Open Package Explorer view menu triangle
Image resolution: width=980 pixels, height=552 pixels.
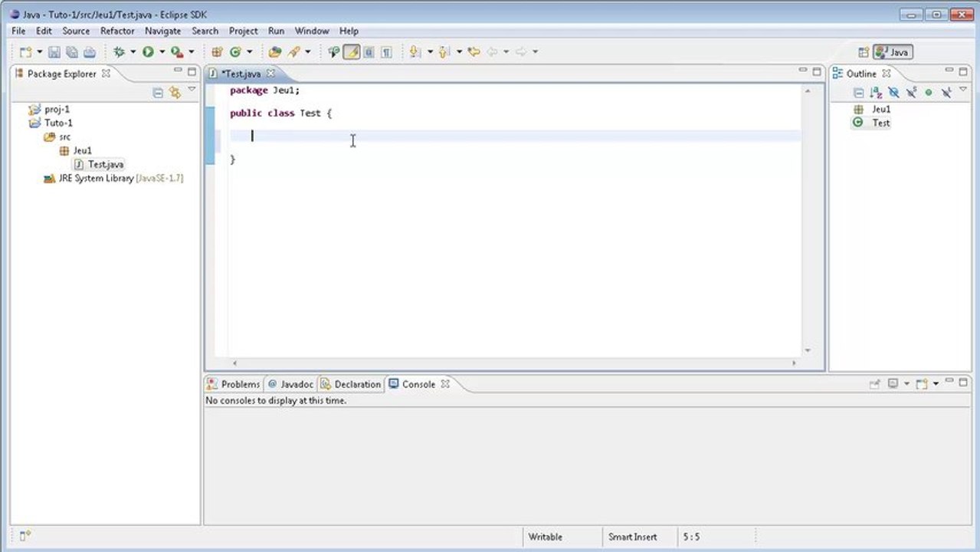tap(192, 90)
